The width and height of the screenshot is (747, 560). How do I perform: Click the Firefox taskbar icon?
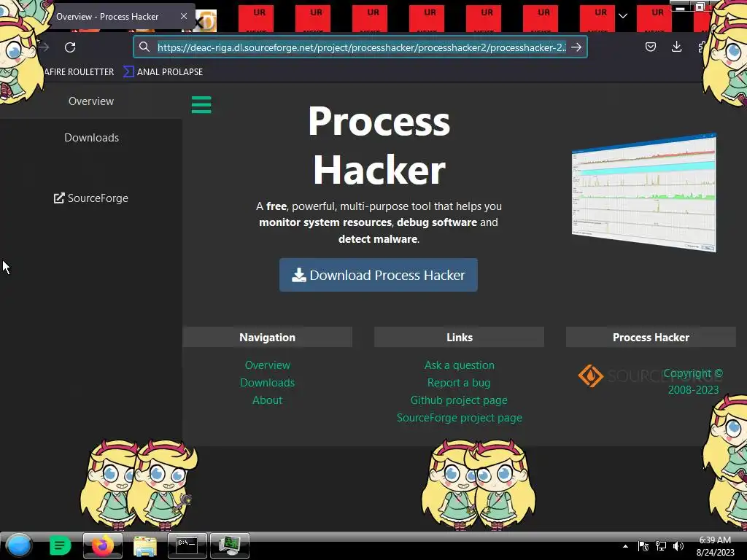102,545
